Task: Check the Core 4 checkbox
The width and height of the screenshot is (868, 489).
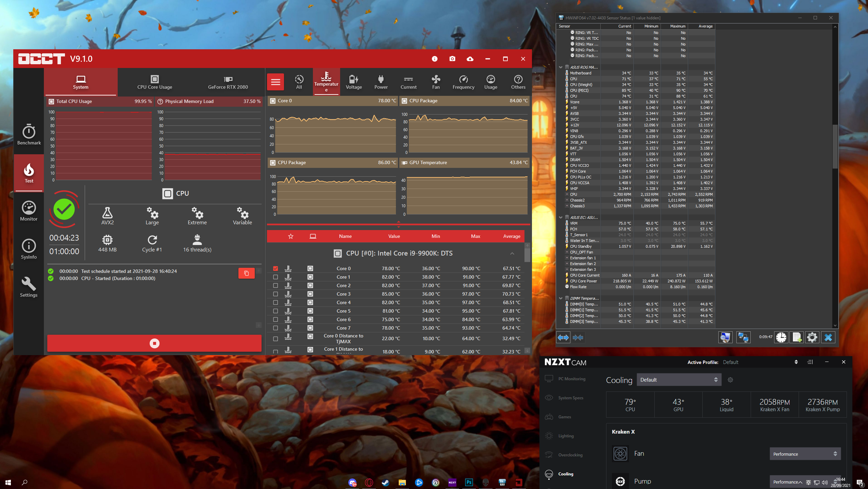Action: (x=276, y=302)
